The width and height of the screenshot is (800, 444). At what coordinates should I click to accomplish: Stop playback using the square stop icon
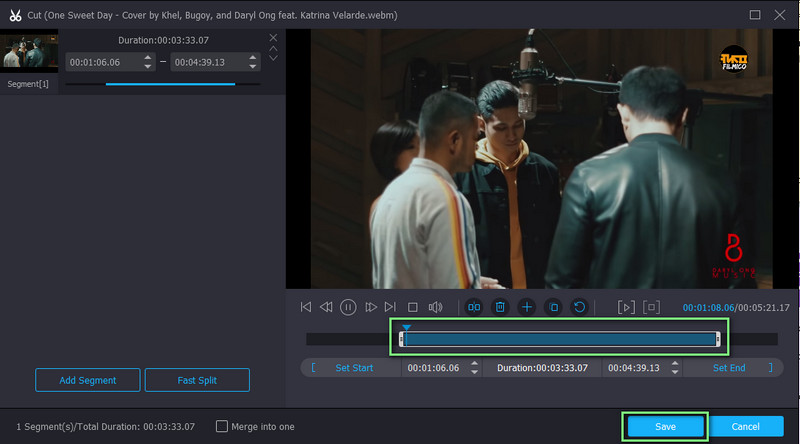(412, 307)
